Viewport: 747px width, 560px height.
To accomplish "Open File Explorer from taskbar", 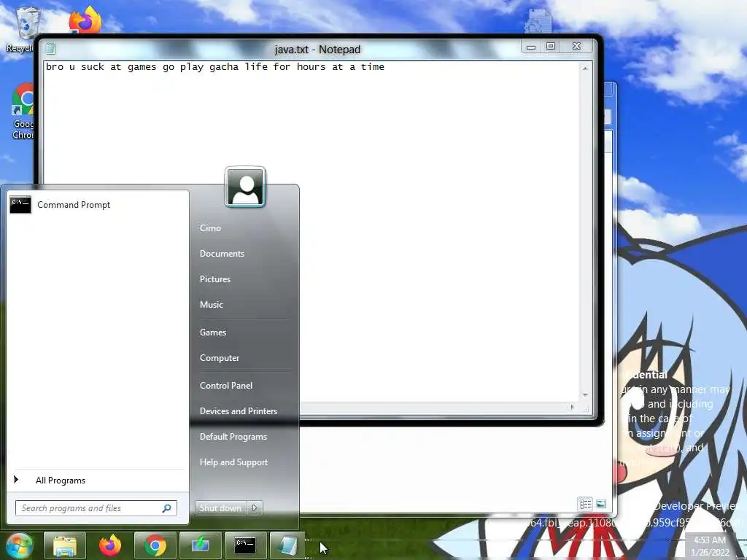I will point(65,545).
